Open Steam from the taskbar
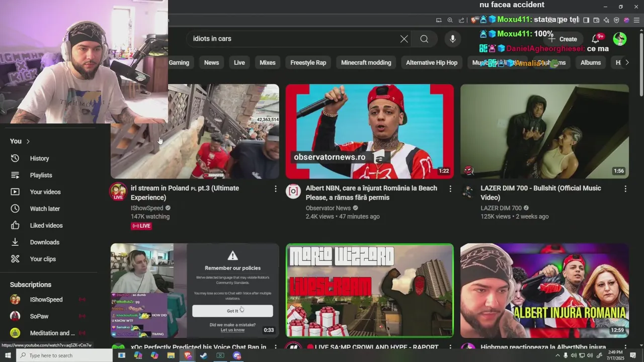Image resolution: width=644 pixels, height=362 pixels. point(204,355)
